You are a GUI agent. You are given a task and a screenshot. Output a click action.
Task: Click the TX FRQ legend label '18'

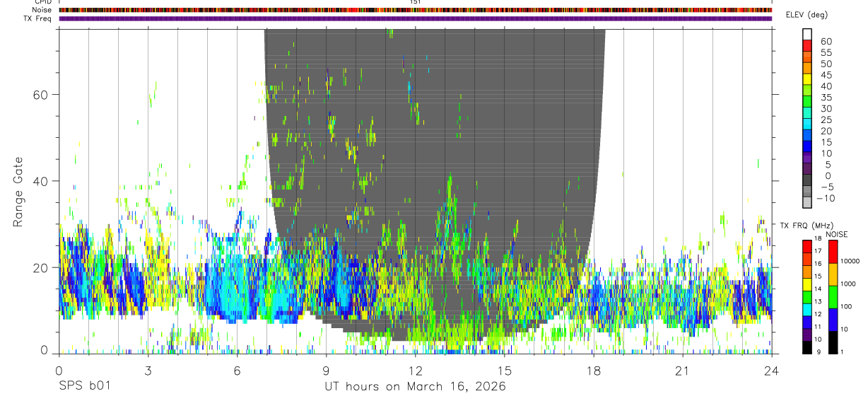pyautogui.click(x=818, y=238)
